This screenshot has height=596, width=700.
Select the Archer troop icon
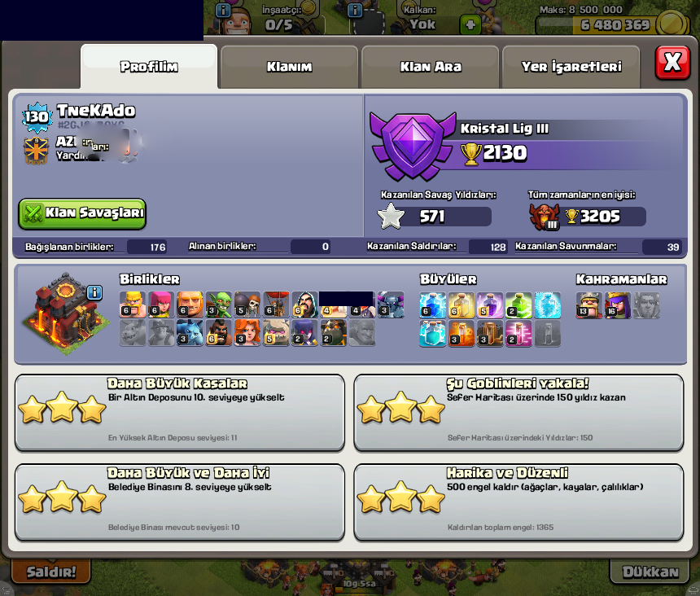point(161,305)
